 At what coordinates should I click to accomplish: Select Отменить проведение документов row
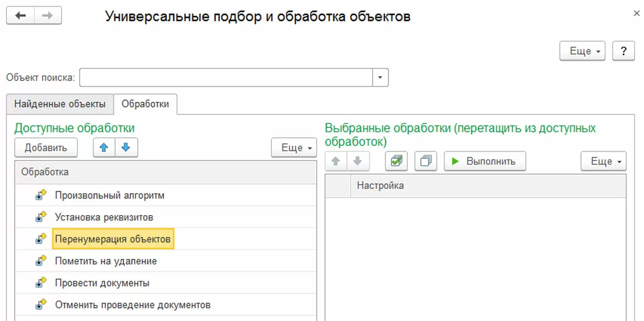[x=133, y=305]
